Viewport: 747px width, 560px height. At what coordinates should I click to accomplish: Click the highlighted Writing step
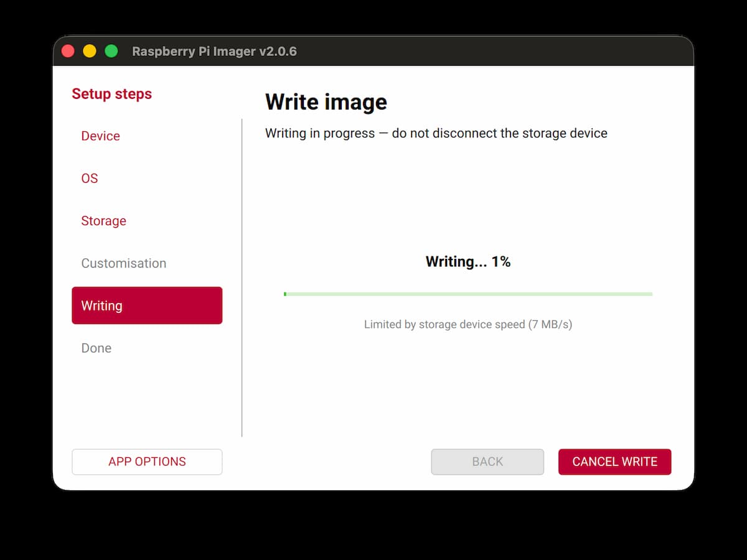(147, 306)
